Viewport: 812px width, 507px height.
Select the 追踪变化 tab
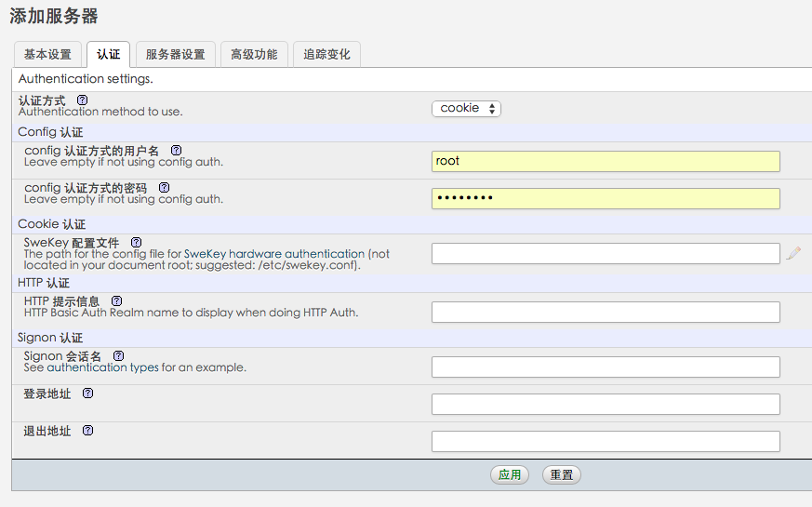point(326,55)
